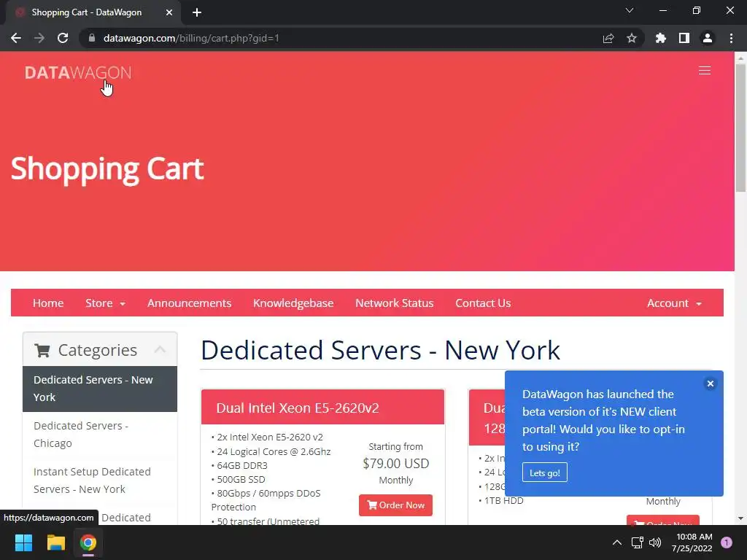Click the address bar URL
The width and height of the screenshot is (747, 560).
[x=192, y=38]
